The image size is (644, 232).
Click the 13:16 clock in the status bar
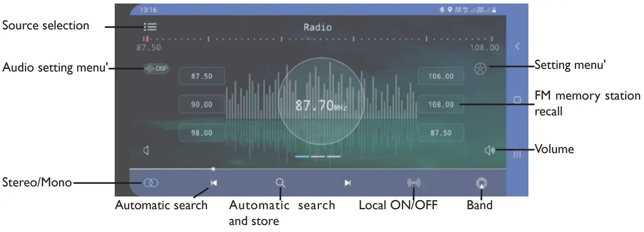(x=148, y=10)
